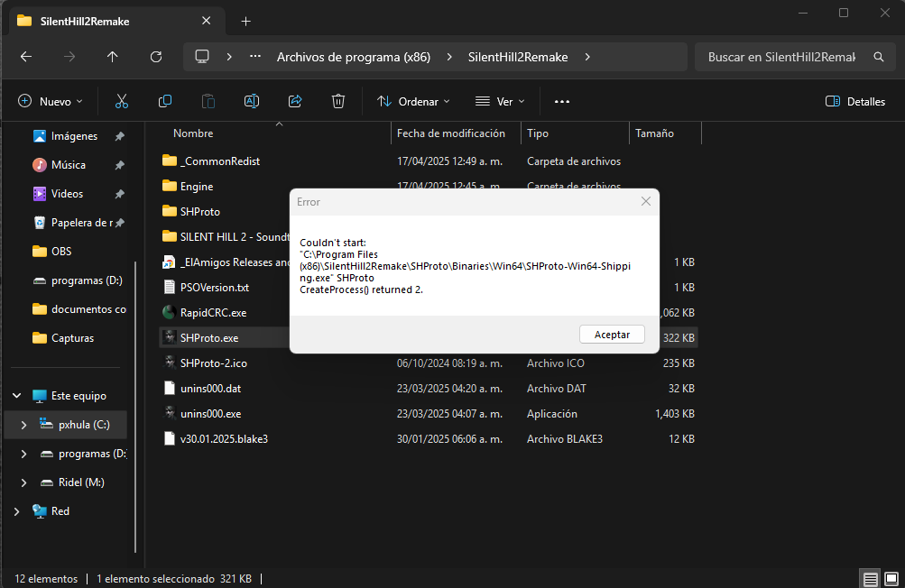
Task: Click the Cut scissors icon
Action: coord(121,102)
